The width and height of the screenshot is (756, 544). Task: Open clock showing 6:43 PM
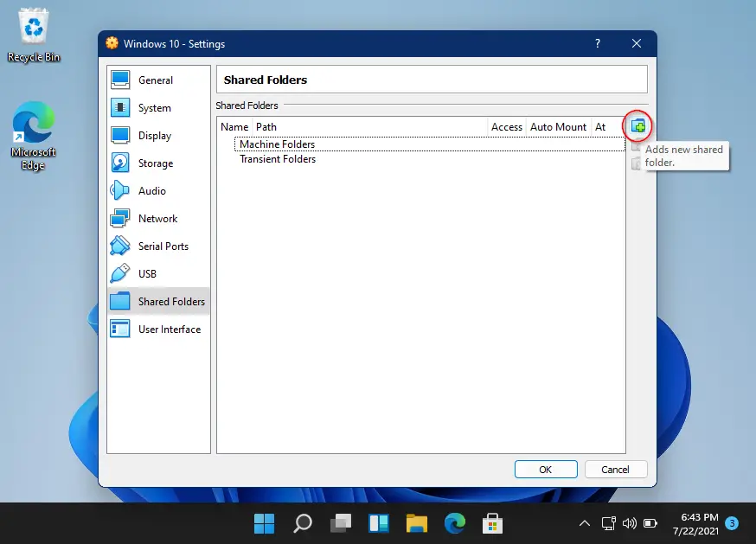pyautogui.click(x=695, y=524)
